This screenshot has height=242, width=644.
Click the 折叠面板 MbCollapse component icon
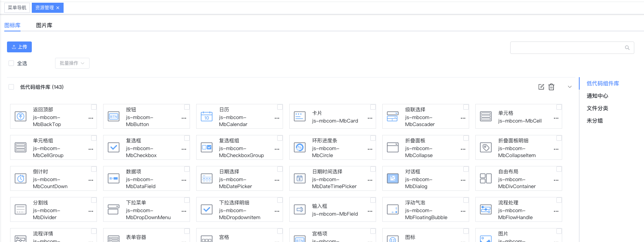(393, 147)
